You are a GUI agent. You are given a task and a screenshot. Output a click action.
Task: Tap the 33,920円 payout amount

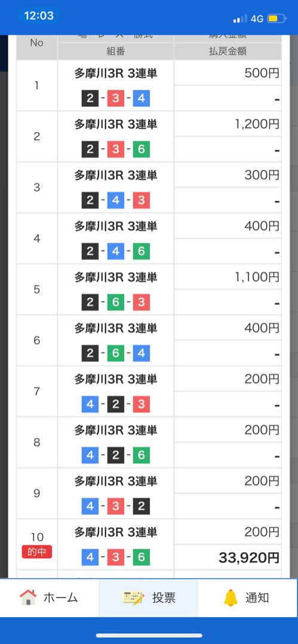[249, 558]
